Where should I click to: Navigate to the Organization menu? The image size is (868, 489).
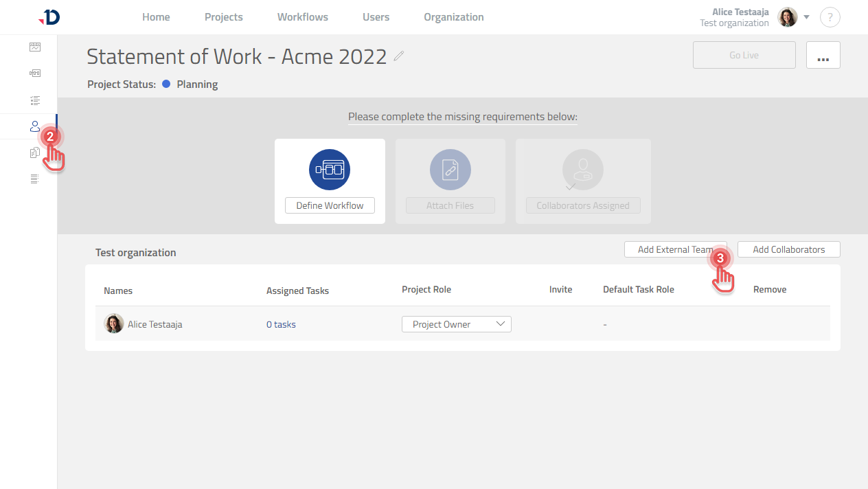pyautogui.click(x=453, y=17)
